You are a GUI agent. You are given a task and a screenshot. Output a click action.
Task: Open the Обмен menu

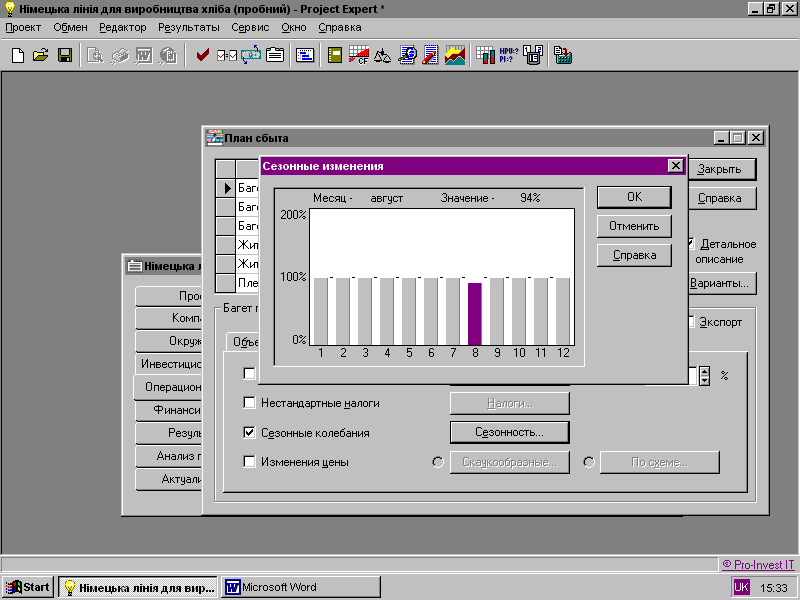tap(70, 28)
